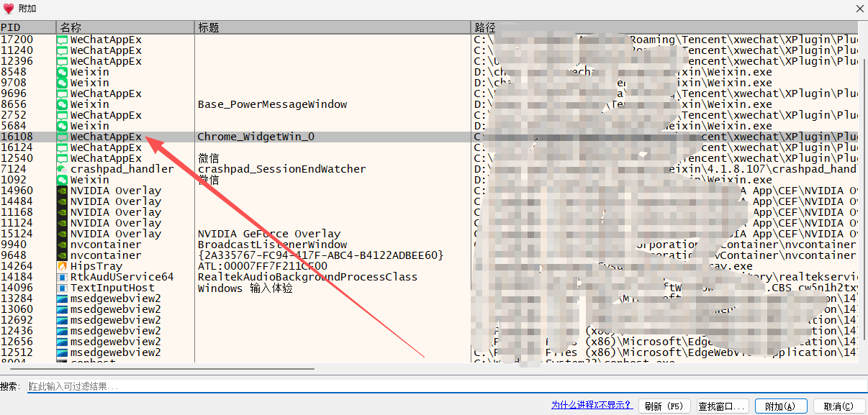This screenshot has width=868, height=415.
Task: Click the PID cell 9696
Action: (14, 94)
